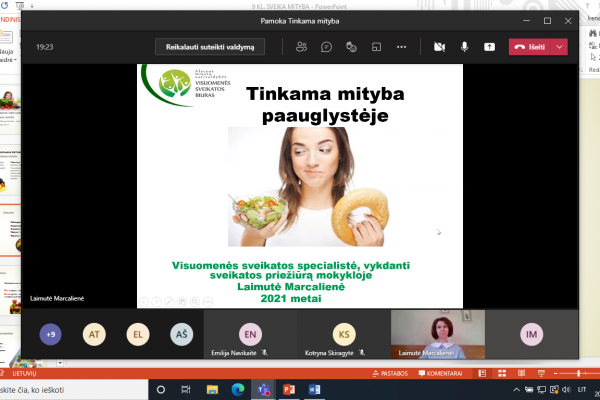
Task: Open the meeting chat icon
Action: pyautogui.click(x=326, y=47)
